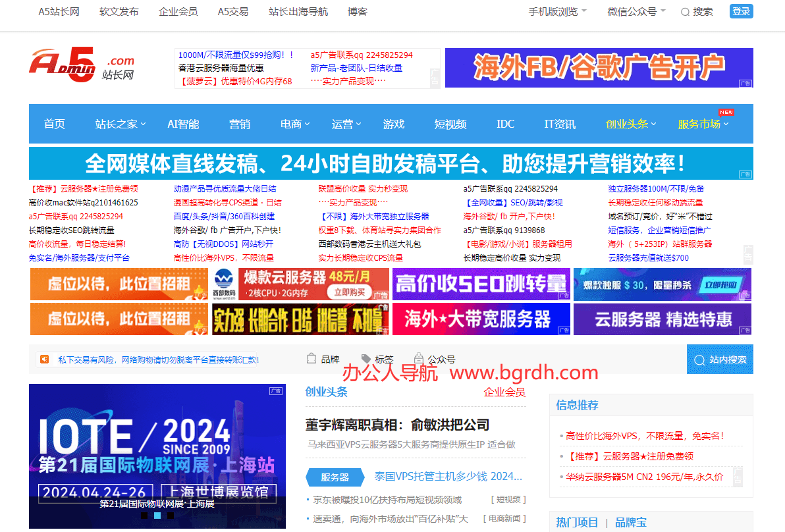Click the tag icon next to 标签
This screenshot has width=785, height=532.
point(366,359)
